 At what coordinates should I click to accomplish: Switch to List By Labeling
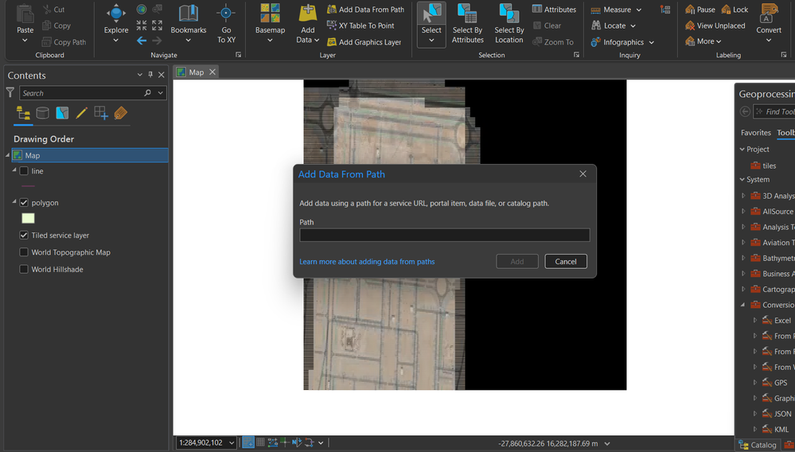121,113
